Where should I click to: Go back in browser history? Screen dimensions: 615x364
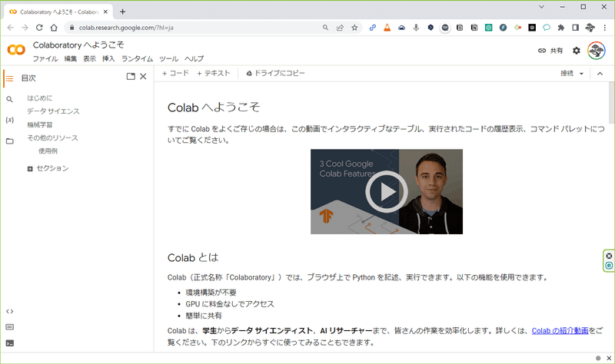[11, 28]
